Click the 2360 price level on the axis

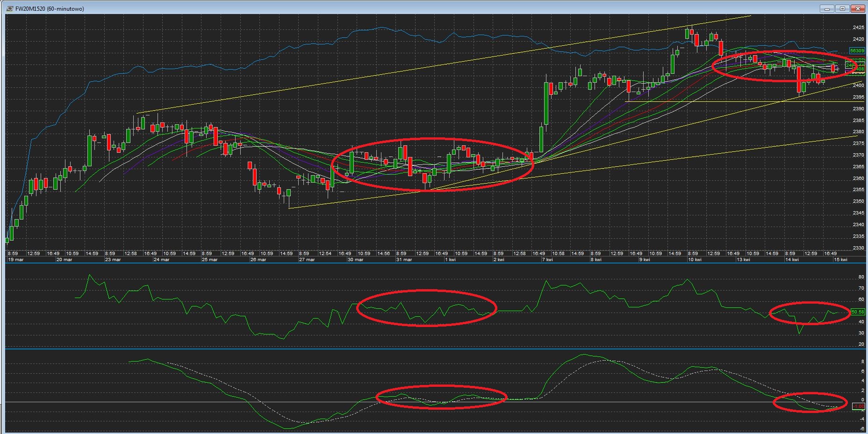click(858, 178)
